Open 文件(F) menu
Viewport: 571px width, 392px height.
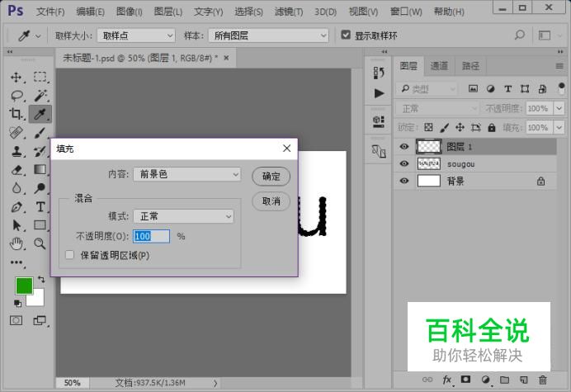pyautogui.click(x=50, y=12)
